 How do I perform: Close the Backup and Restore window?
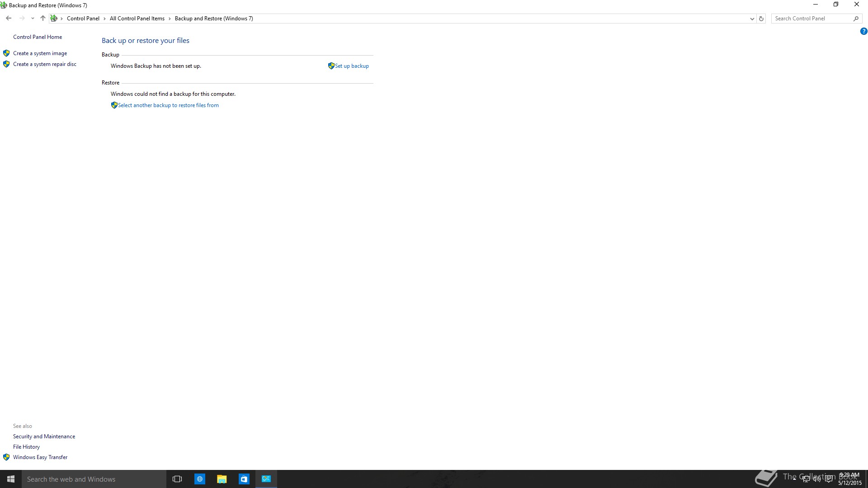coord(857,5)
